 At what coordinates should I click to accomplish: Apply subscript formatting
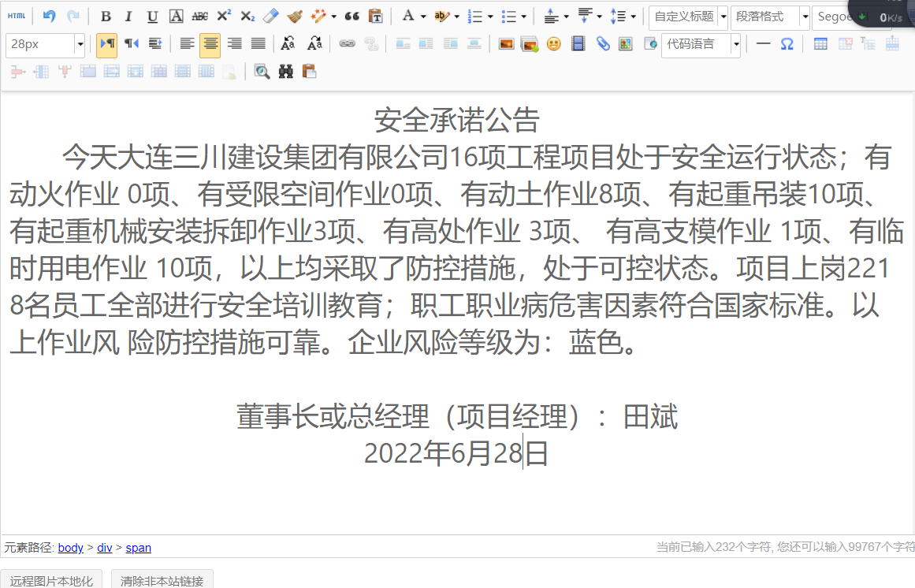pos(247,17)
